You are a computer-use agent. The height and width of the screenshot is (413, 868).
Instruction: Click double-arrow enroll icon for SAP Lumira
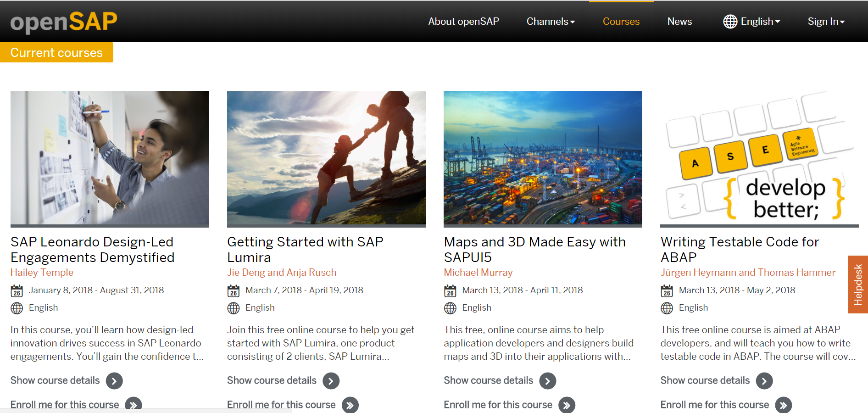350,405
